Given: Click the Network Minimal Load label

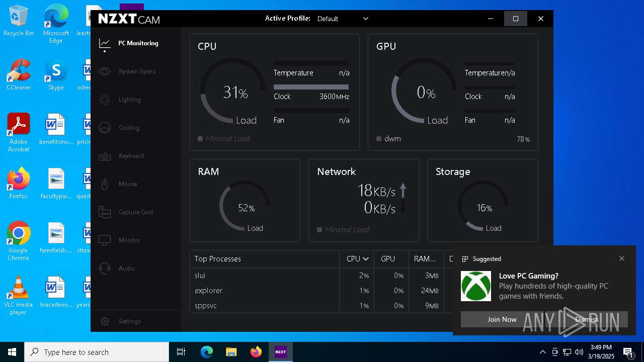Looking at the screenshot, I should pos(347,230).
